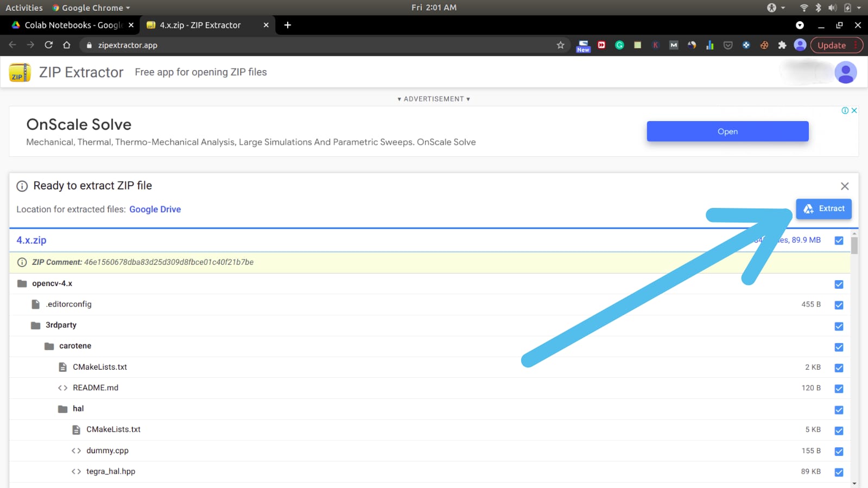Uncheck the hal CMakeLists.txt 5 KB checkbox
This screenshot has height=488, width=868.
click(839, 430)
